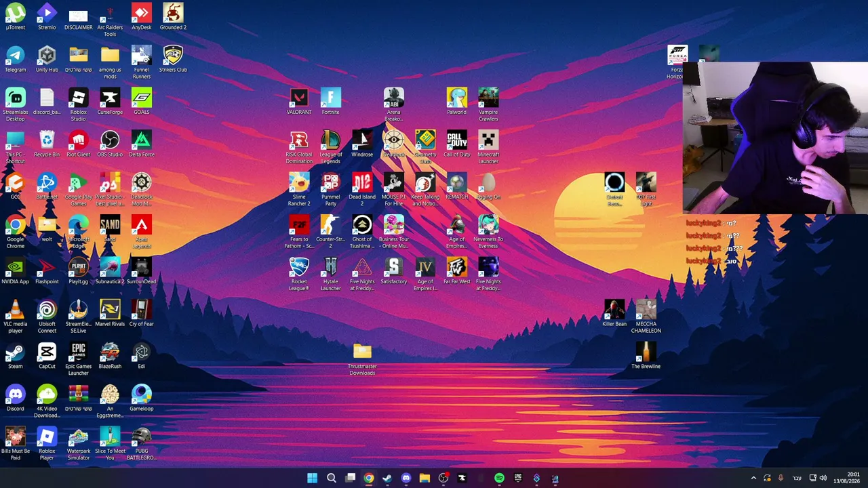The width and height of the screenshot is (868, 488).
Task: Select the µTorrent desktop shortcut
Action: 15,17
